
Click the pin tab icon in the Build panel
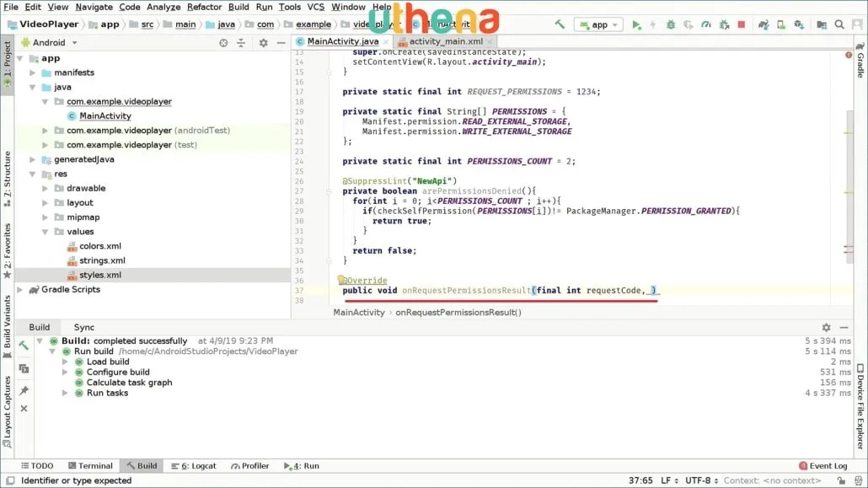point(24,390)
